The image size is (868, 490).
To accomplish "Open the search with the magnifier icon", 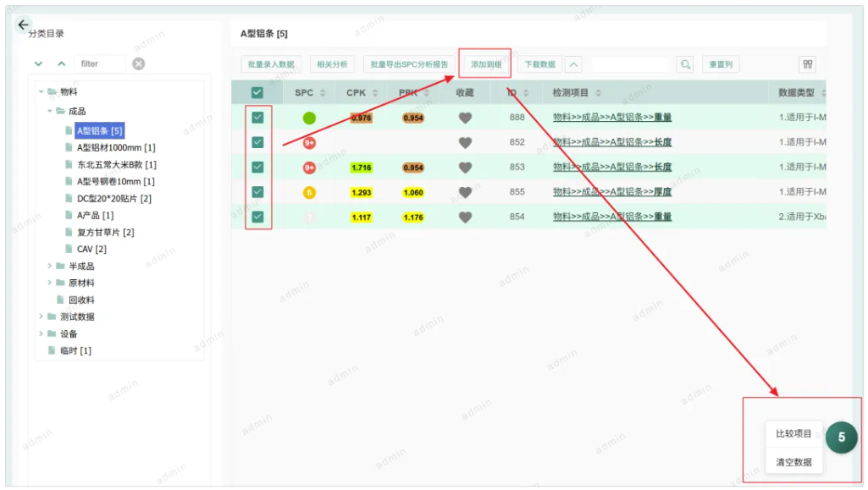I will coord(685,63).
